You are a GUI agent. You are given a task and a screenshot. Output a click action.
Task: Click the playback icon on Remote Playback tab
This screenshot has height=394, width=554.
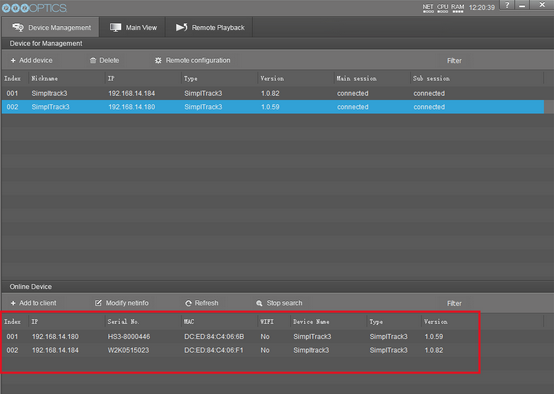point(182,27)
